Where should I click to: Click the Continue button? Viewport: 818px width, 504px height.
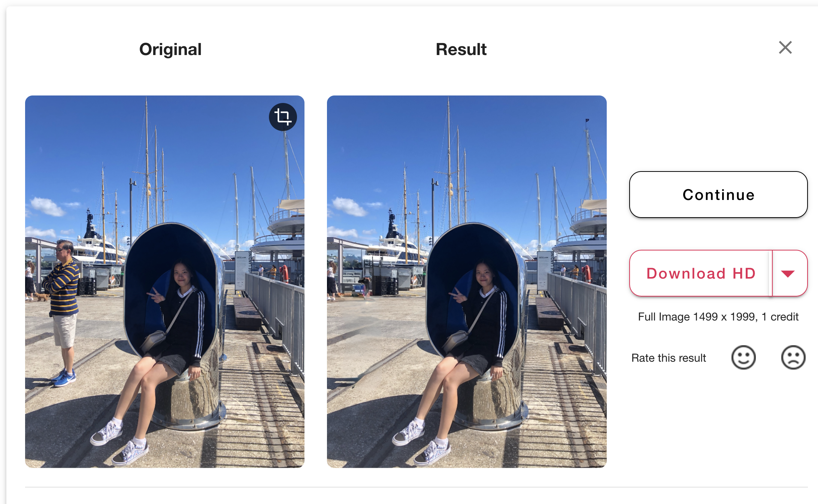[718, 195]
